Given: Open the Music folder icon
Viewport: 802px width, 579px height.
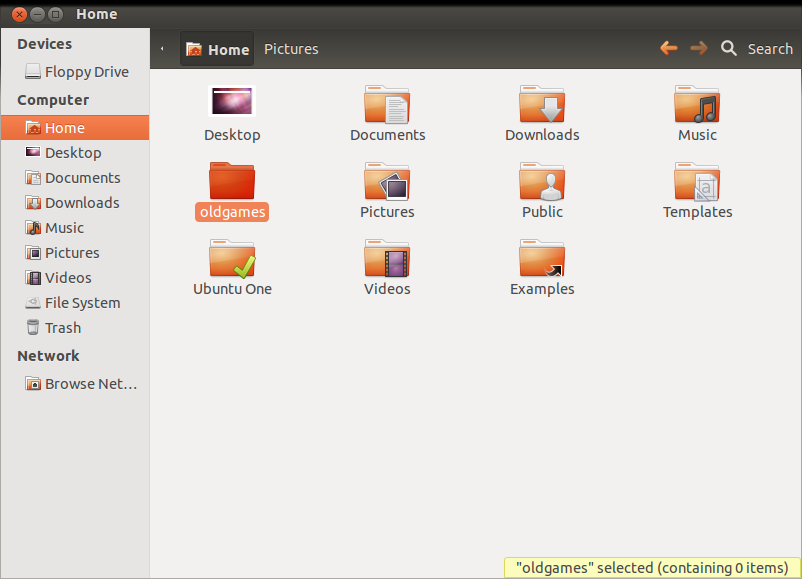Looking at the screenshot, I should (x=697, y=105).
